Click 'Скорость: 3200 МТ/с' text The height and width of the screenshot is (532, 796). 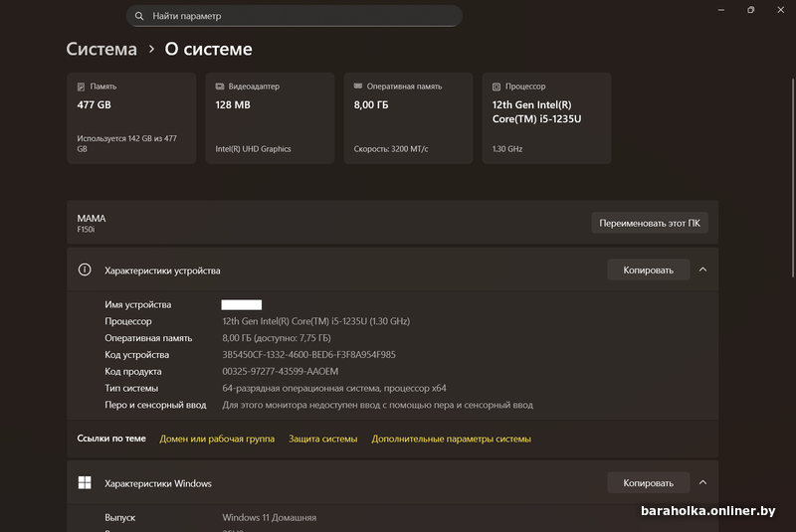pyautogui.click(x=391, y=149)
